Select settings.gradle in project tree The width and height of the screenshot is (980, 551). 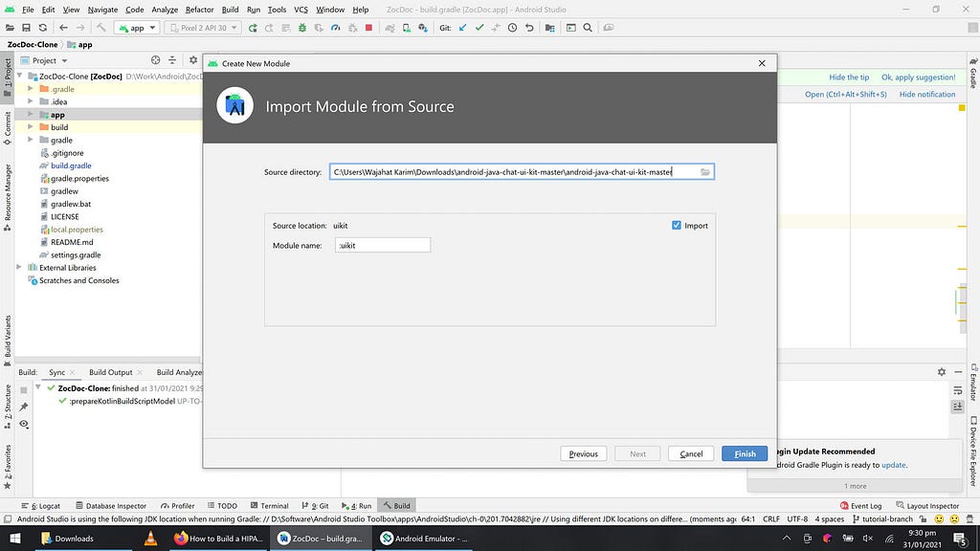(75, 254)
